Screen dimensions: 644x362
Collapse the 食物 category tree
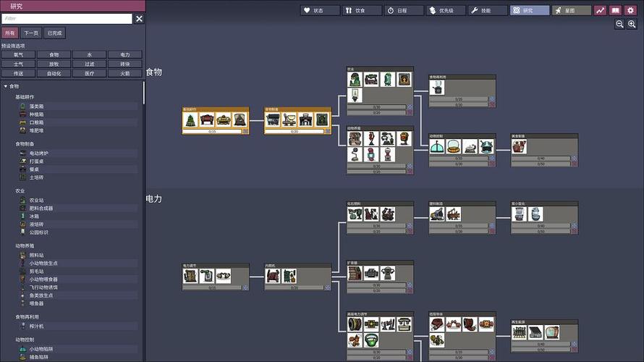click(6, 86)
